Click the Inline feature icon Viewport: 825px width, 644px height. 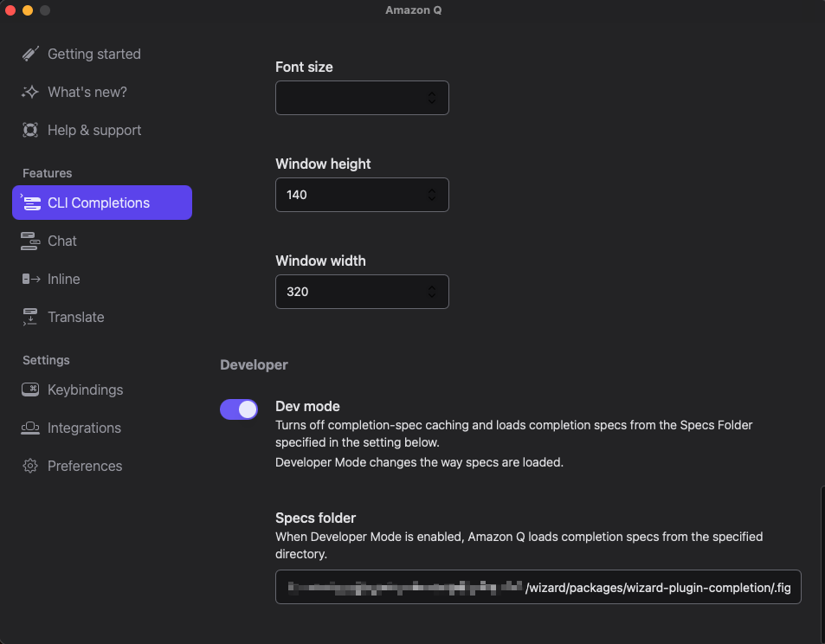(x=31, y=279)
